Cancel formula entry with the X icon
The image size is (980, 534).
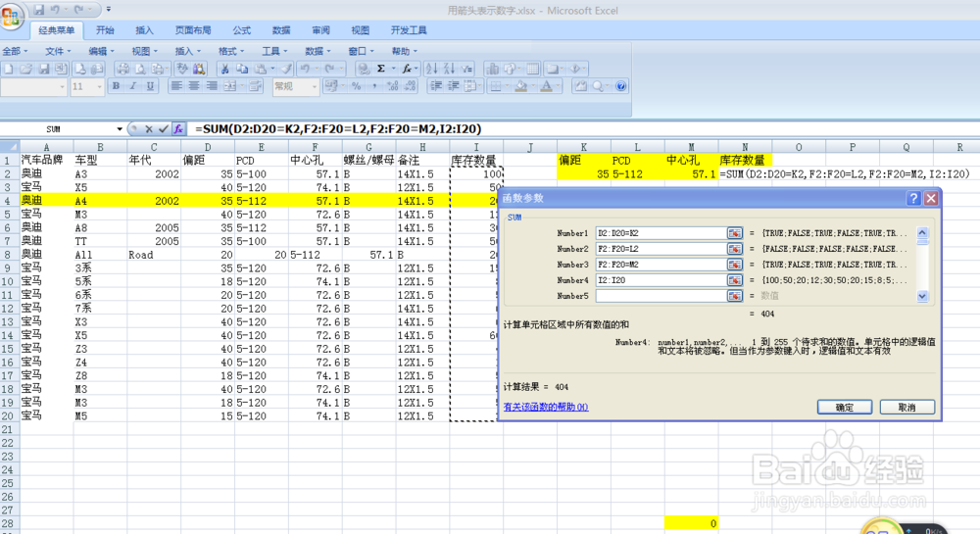pyautogui.click(x=148, y=128)
